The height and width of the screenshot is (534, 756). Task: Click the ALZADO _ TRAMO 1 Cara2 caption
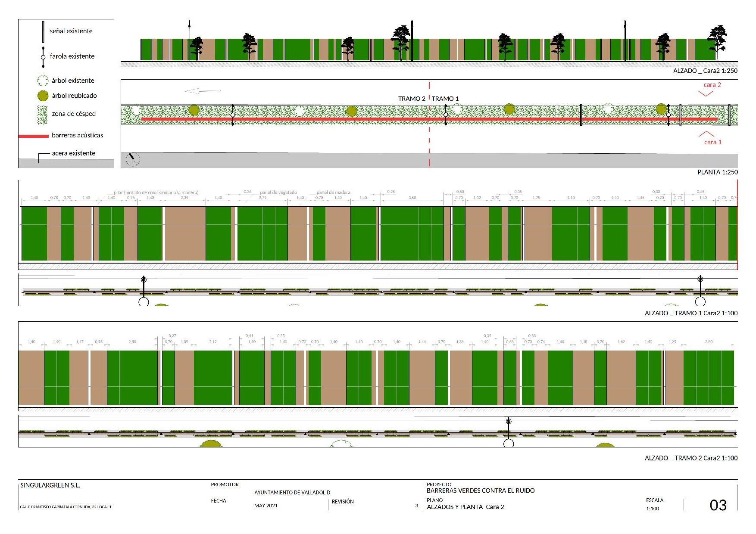tap(691, 313)
